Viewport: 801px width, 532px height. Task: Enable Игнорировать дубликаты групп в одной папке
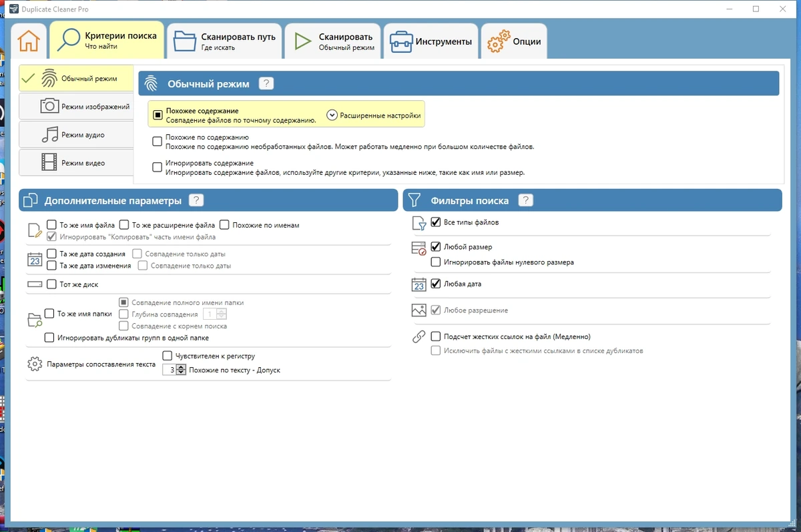(x=49, y=338)
